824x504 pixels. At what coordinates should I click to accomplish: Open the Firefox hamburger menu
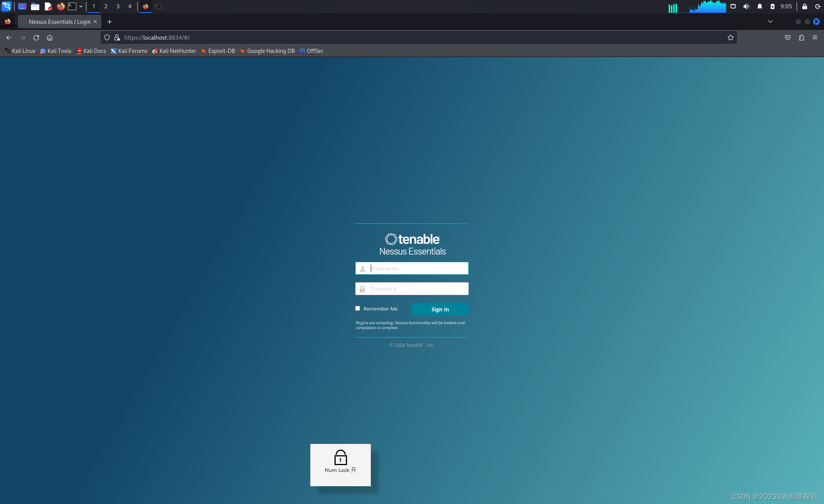815,37
